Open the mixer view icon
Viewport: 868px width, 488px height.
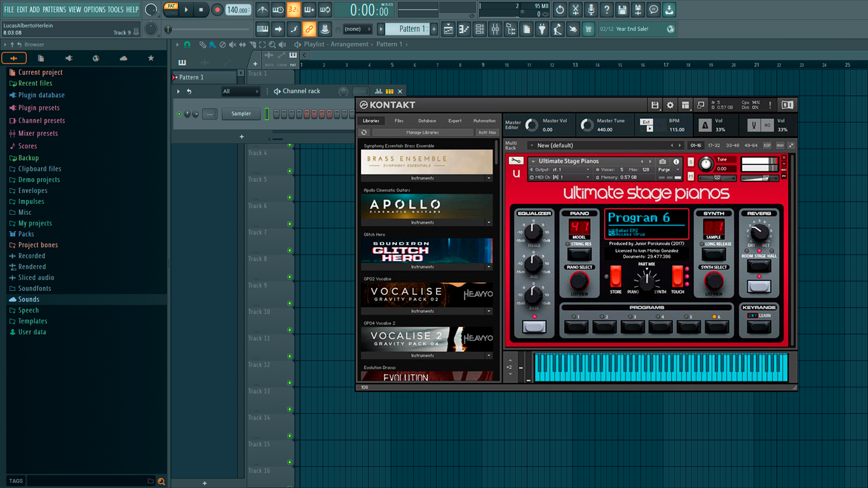pyautogui.click(x=495, y=29)
